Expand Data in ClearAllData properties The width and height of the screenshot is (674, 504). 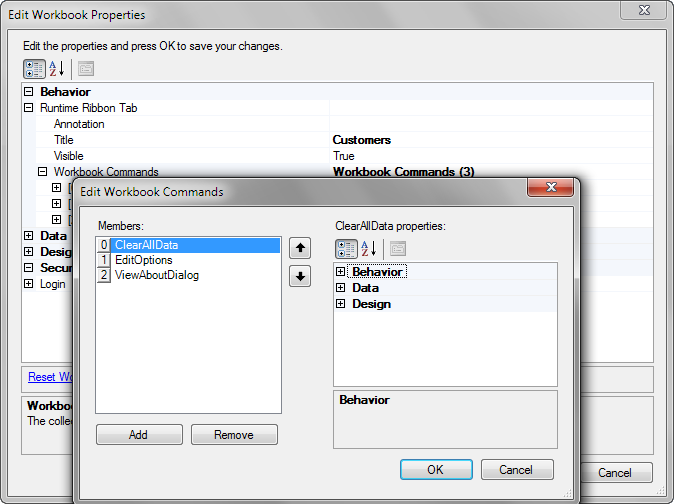[340, 287]
